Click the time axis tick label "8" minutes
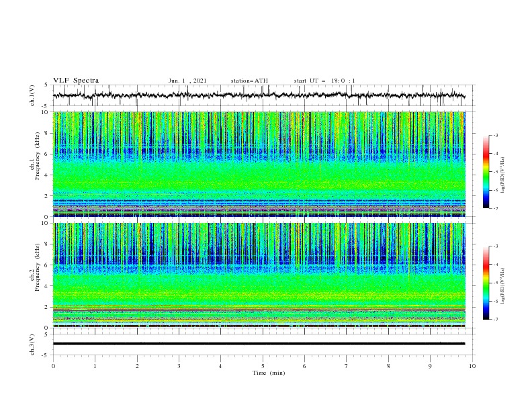 (388, 366)
